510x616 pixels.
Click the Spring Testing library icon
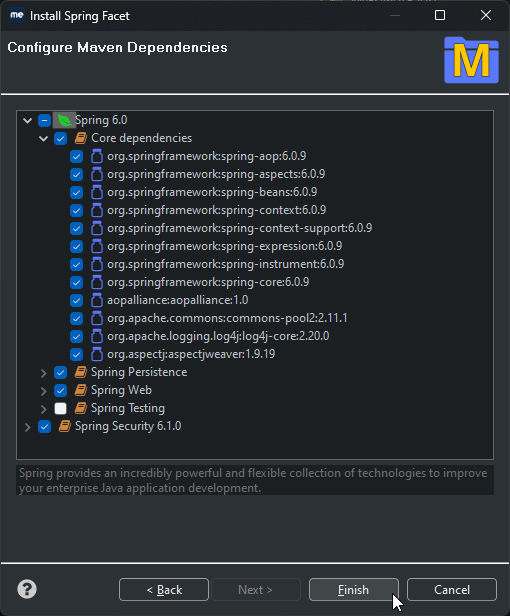coord(81,408)
